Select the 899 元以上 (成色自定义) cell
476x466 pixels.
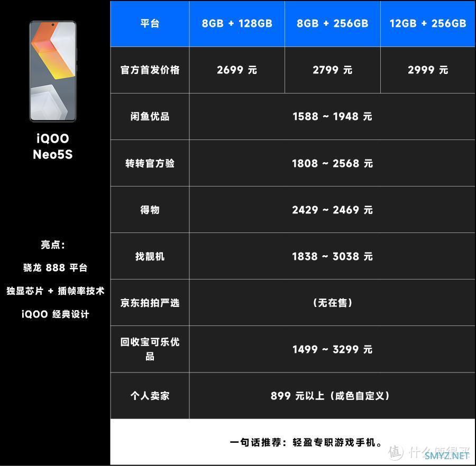pos(333,396)
